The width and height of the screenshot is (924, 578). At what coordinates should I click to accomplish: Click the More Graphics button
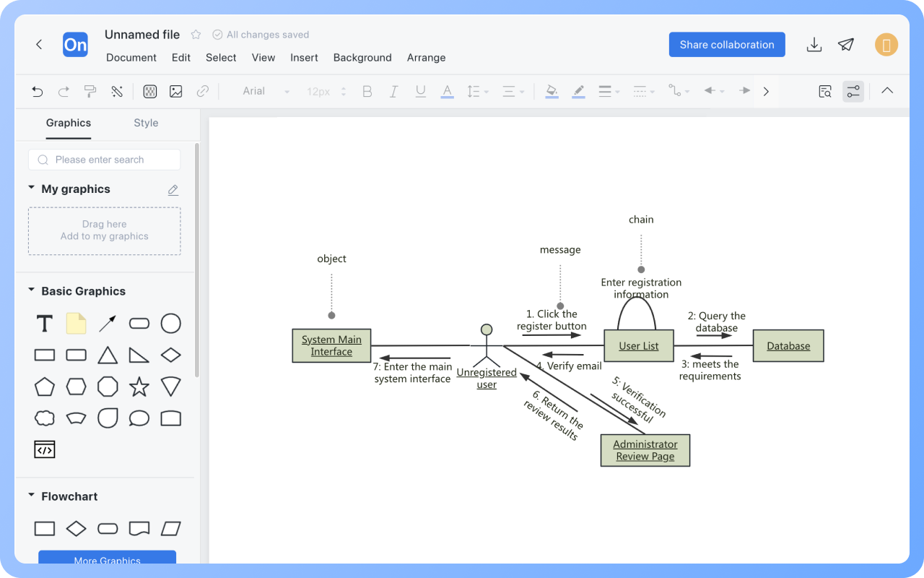(x=108, y=558)
